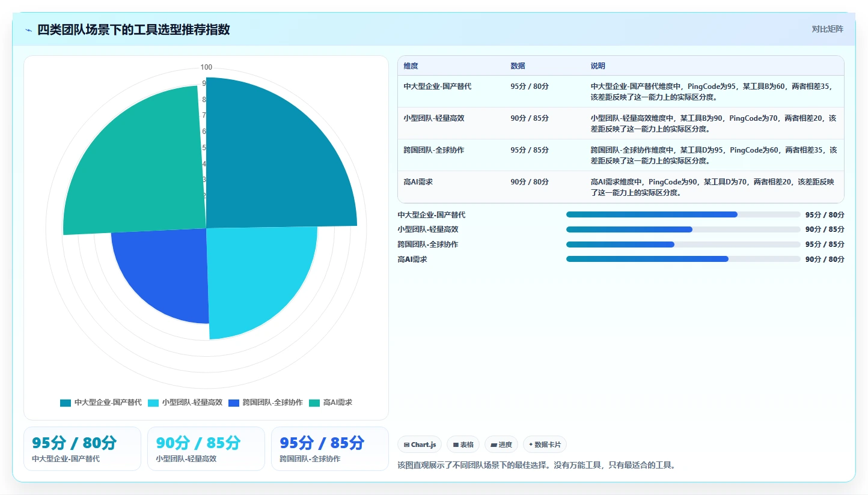Click the Chart.js tag label

tap(423, 445)
